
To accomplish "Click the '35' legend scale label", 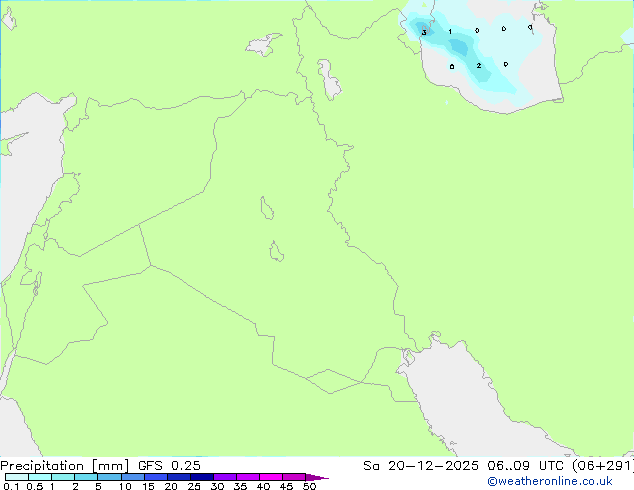I will point(240,486).
